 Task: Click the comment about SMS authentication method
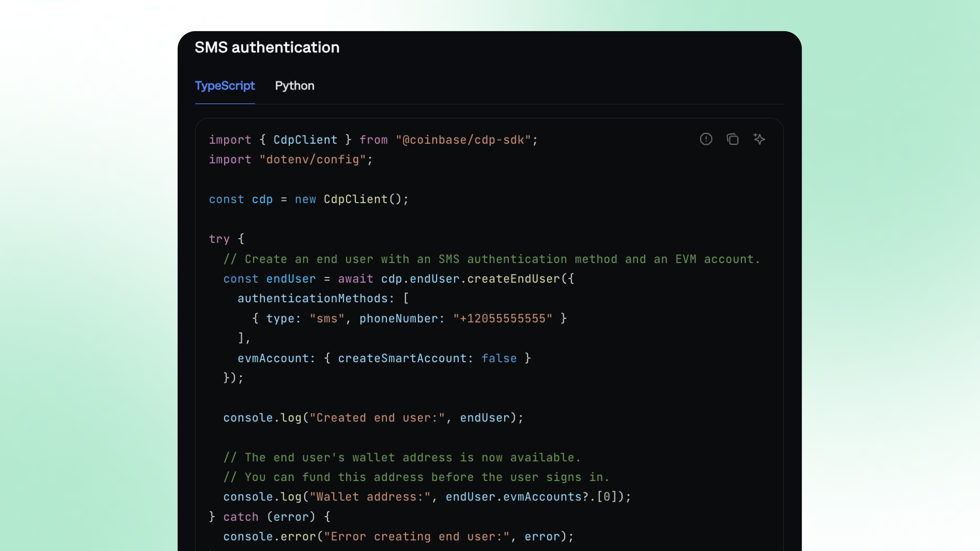coord(491,259)
